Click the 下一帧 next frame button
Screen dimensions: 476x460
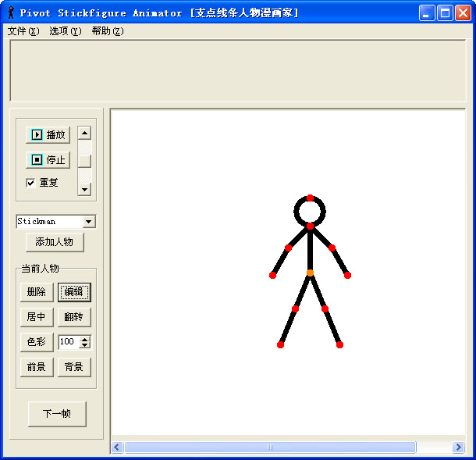pyautogui.click(x=57, y=414)
